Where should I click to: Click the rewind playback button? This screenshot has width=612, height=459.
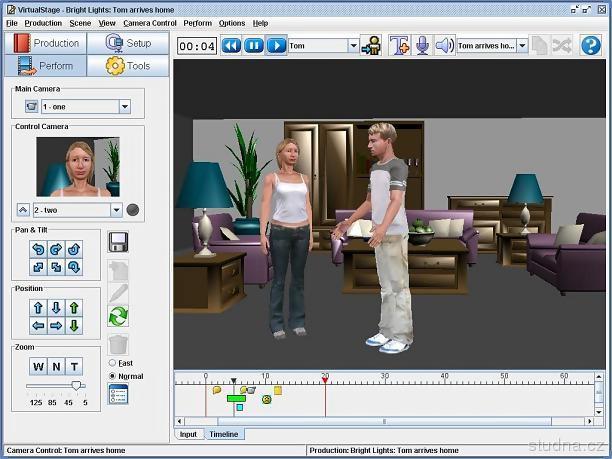231,46
